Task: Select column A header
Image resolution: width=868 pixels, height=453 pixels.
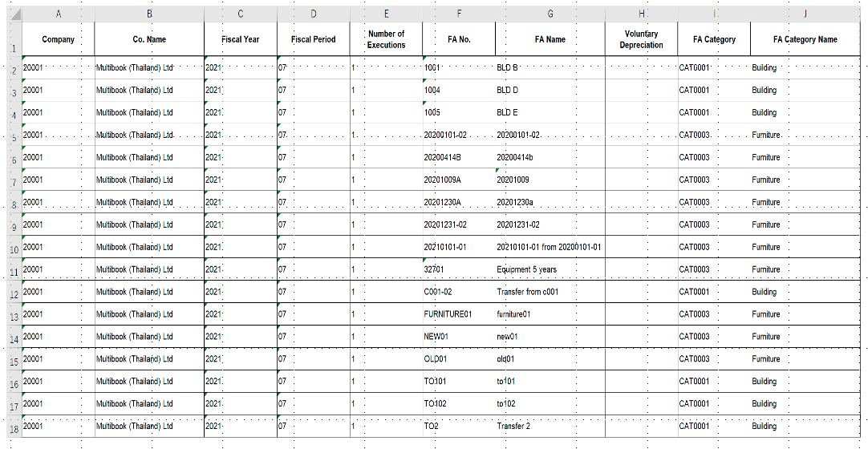Action: (58, 14)
